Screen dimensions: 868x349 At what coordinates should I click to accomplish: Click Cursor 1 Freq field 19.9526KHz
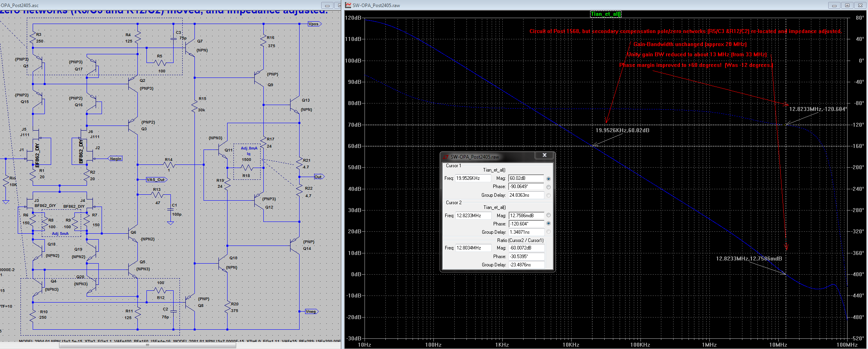pos(473,178)
